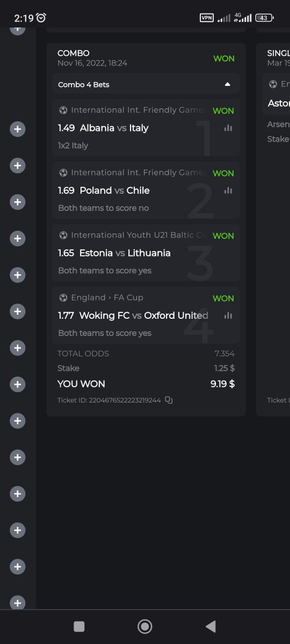
Task: Copy the ticket ID with copy icon
Action: coord(169,400)
